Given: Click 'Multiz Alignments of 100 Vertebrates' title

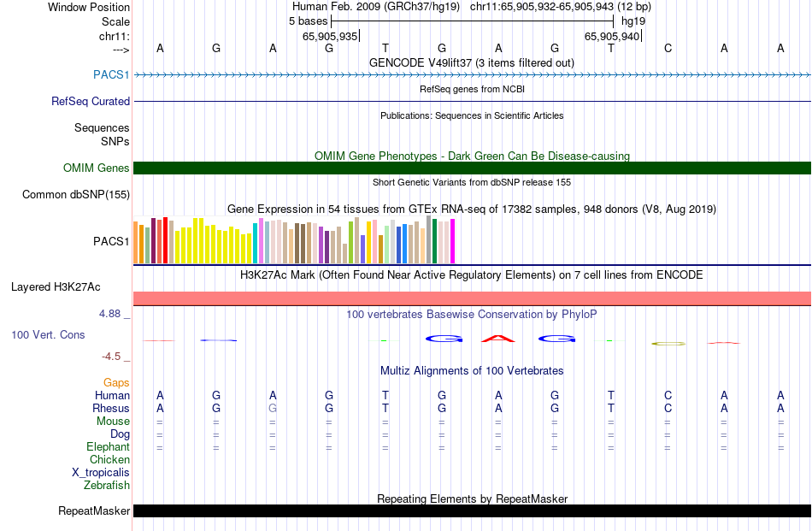Looking at the screenshot, I should pyautogui.click(x=472, y=371).
